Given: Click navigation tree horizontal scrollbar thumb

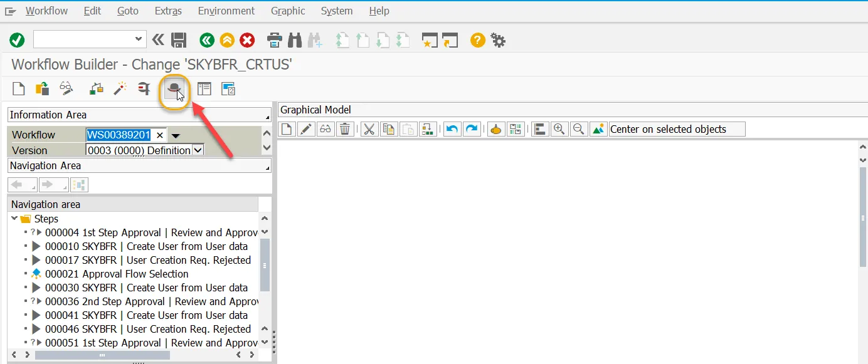Looking at the screenshot, I should [x=102, y=355].
